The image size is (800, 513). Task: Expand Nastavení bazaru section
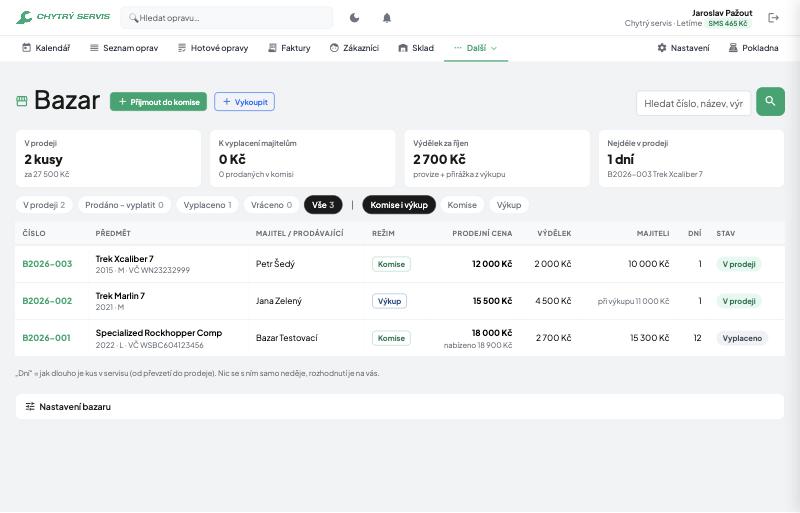[399, 407]
